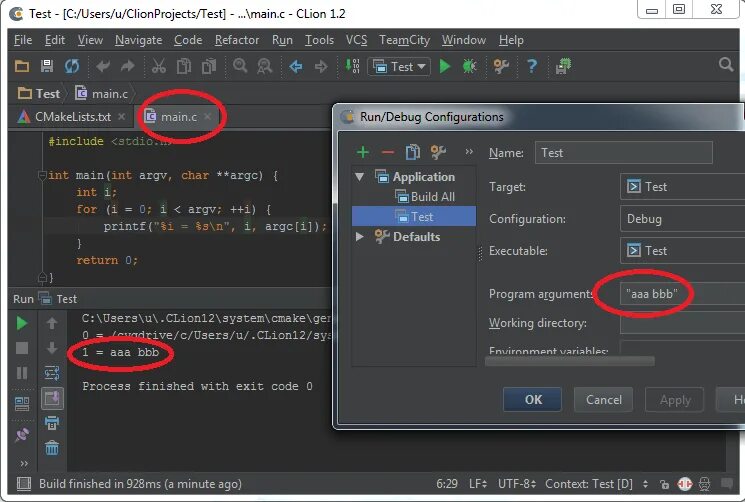Add new configuration with green plus

pos(363,152)
